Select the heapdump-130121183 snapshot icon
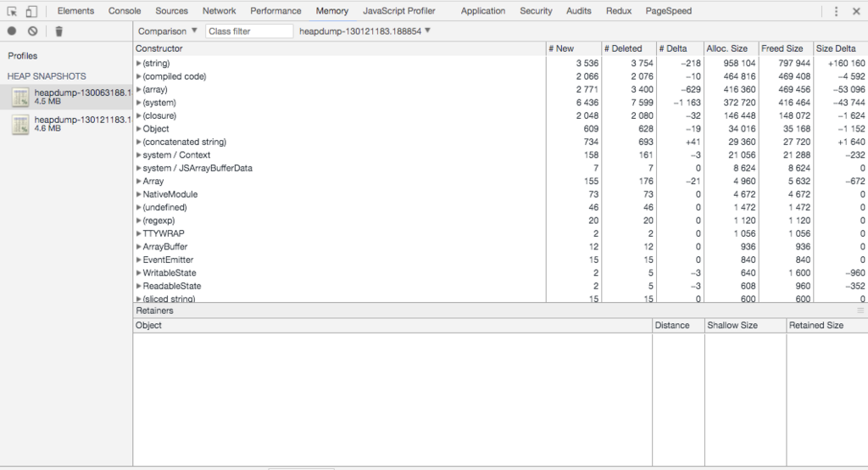Viewport: 868px width, 470px height. point(20,124)
